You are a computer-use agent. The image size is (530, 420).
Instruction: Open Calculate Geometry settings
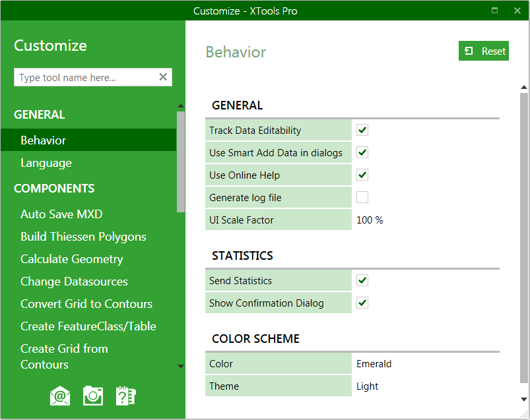72,259
